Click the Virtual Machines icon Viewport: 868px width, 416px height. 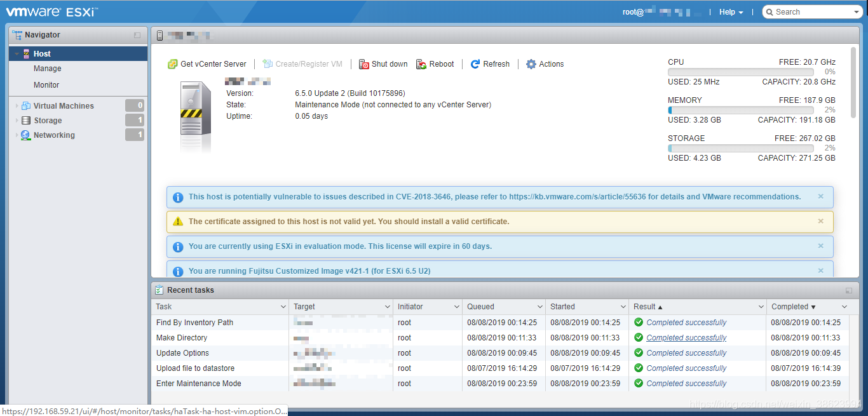pos(26,106)
